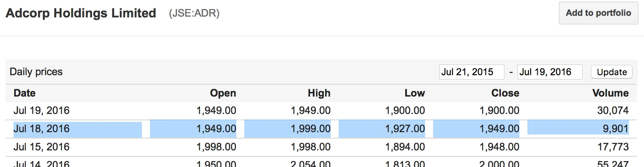Select the Open column header
The height and width of the screenshot is (167, 644).
[223, 93]
